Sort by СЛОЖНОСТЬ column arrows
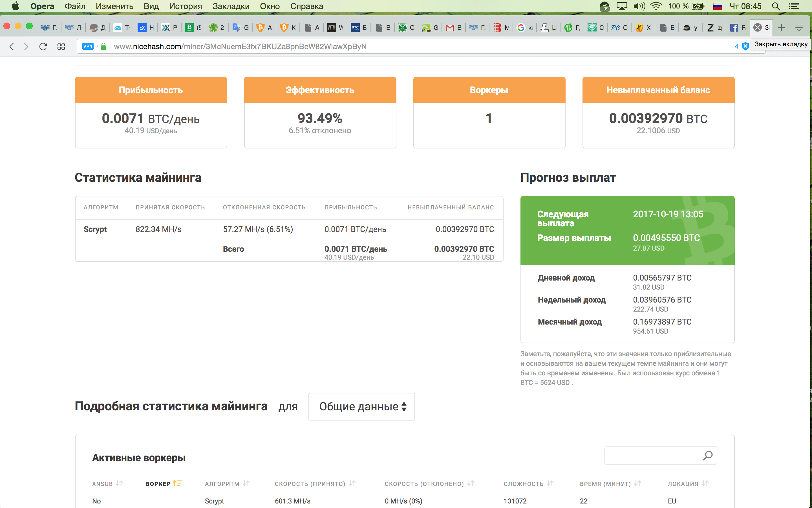The height and width of the screenshot is (508, 812). 550,483
